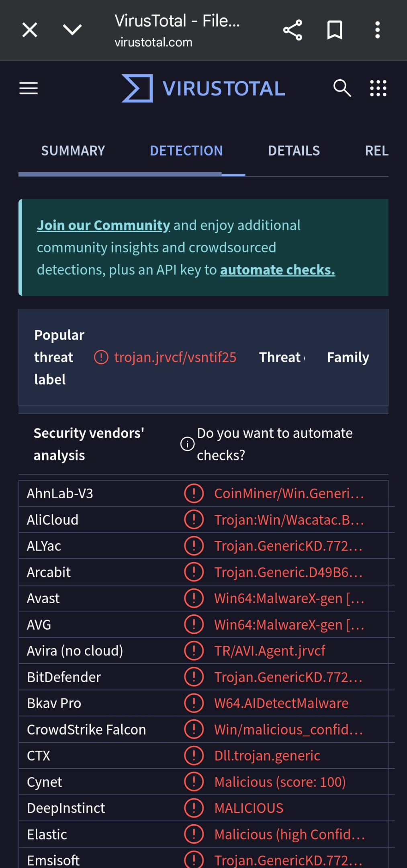
Task: Expand the tab options chevron
Action: coord(72,30)
